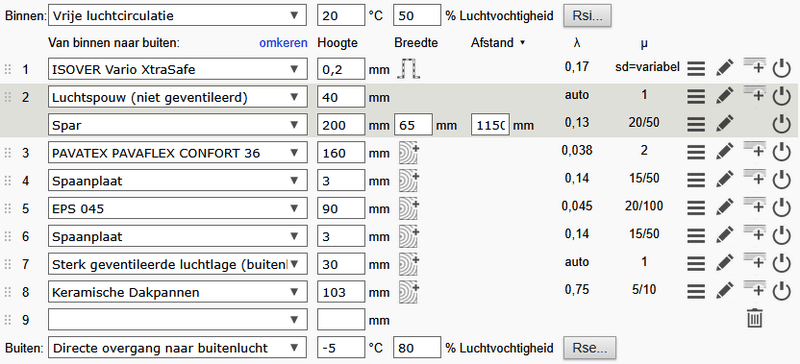Screen dimensions: 800x364
Task: Click the Rsi... button
Action: point(587,16)
